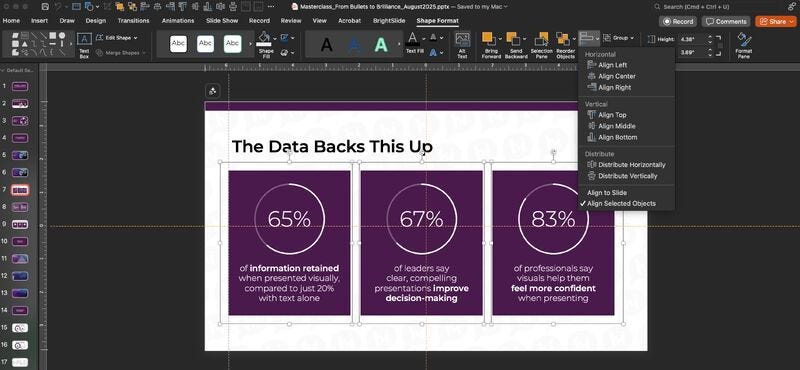Select slide 1 thumbnail
Screen dimensions: 800x370
[20, 87]
